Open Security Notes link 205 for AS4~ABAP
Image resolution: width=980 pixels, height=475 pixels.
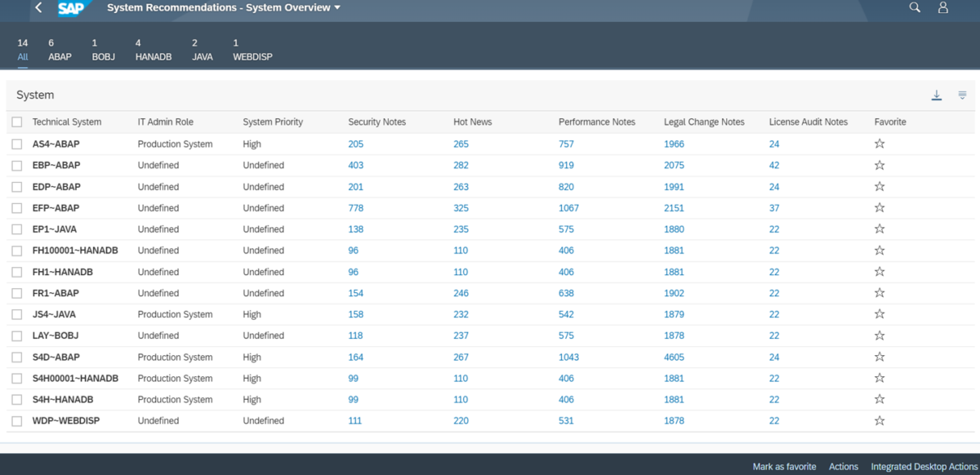354,143
